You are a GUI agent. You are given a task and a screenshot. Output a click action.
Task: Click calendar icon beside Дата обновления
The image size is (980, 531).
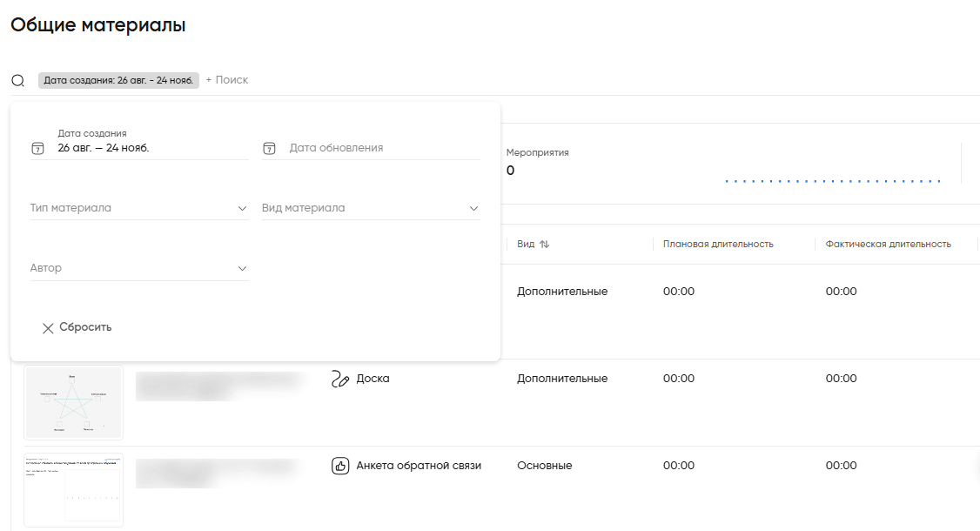tap(270, 148)
